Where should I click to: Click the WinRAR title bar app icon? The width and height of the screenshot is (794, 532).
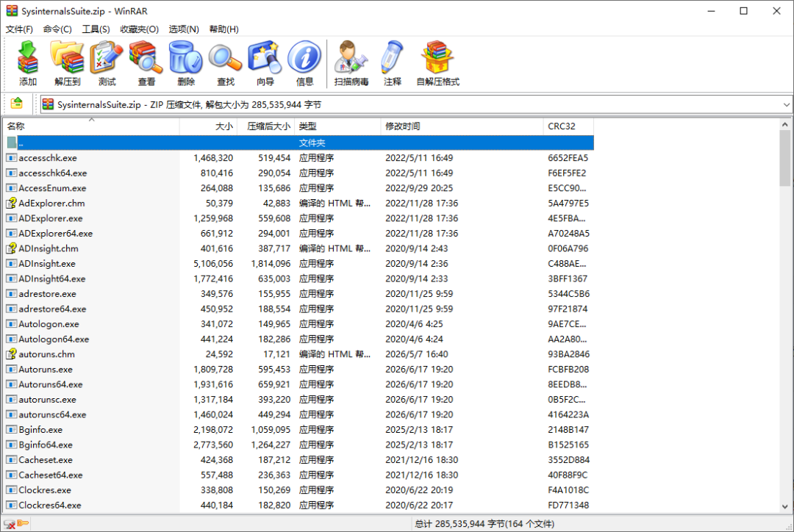tap(12, 10)
